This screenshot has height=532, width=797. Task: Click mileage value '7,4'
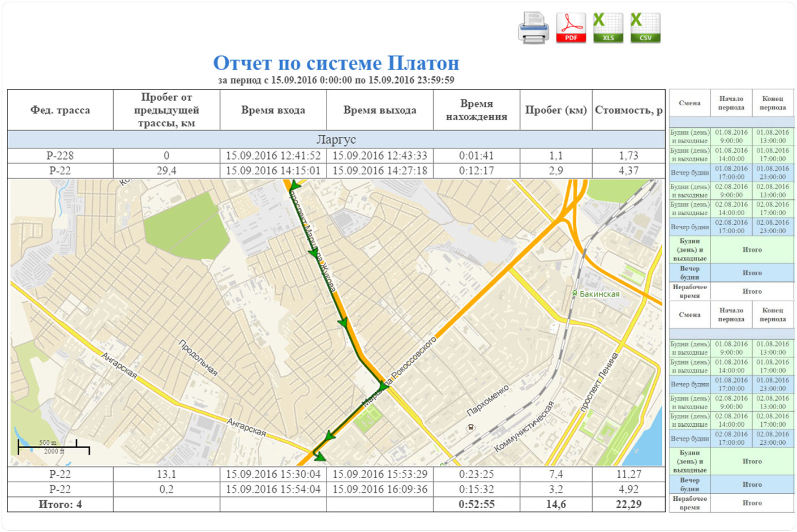[x=556, y=474]
